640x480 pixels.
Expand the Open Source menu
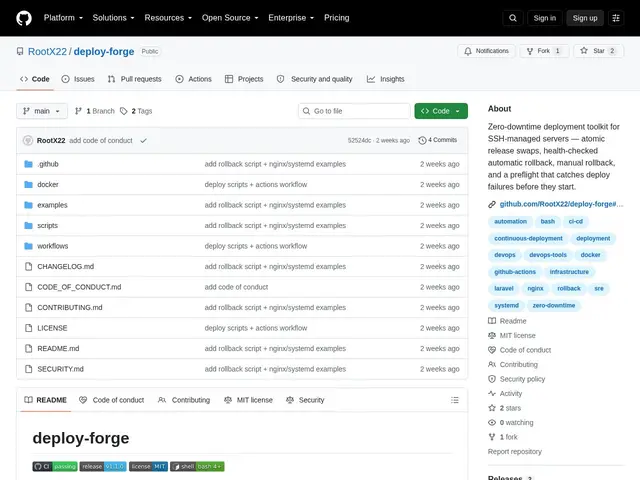[x=230, y=18]
